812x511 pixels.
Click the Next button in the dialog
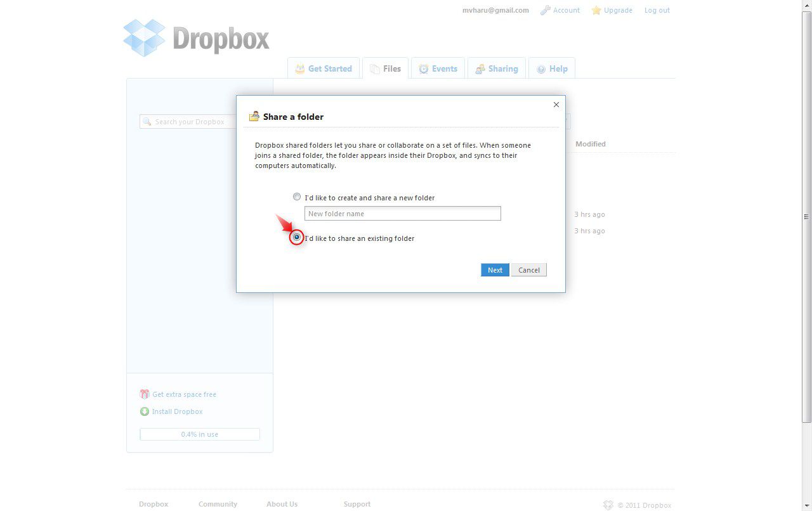[495, 270]
